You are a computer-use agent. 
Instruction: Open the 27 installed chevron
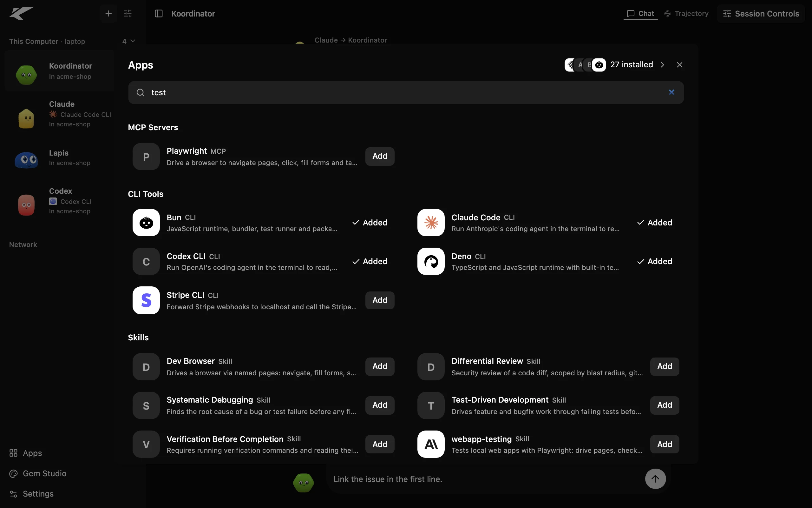[x=662, y=65]
